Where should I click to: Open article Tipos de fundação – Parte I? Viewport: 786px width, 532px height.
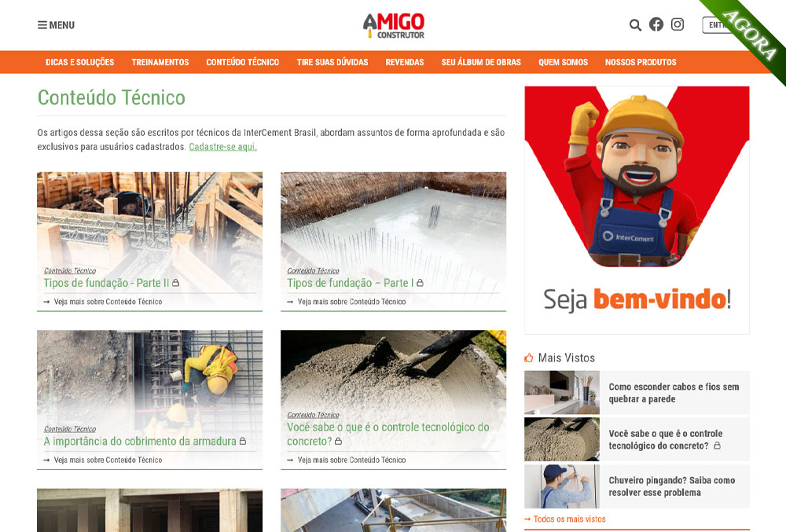pos(351,283)
